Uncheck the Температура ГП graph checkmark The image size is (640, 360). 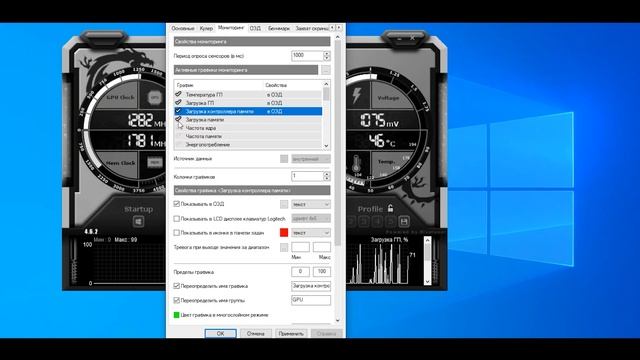(x=178, y=94)
